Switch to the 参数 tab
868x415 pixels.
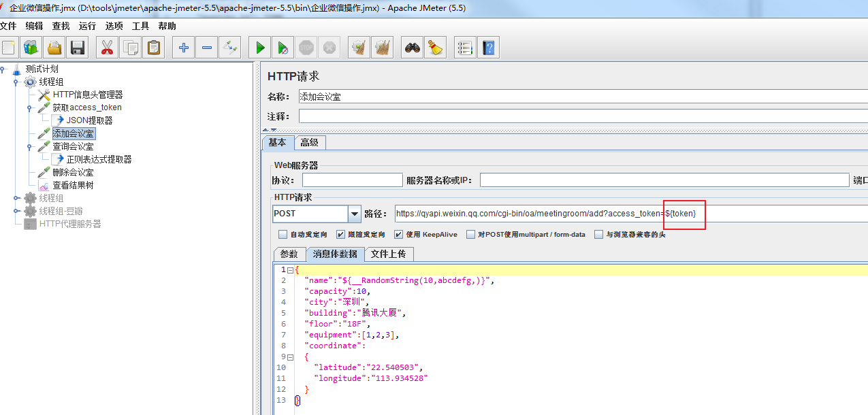coord(289,254)
